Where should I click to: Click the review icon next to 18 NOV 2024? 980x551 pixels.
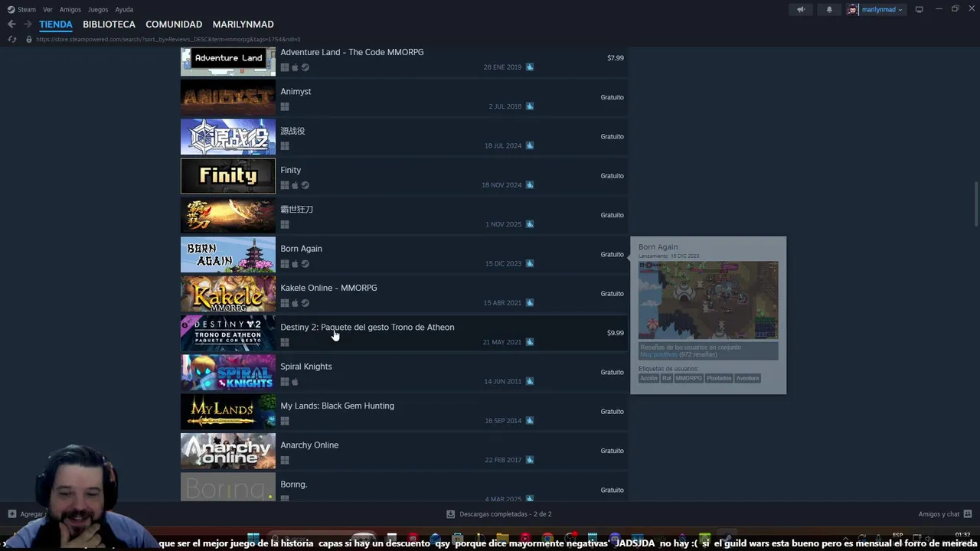pyautogui.click(x=530, y=185)
